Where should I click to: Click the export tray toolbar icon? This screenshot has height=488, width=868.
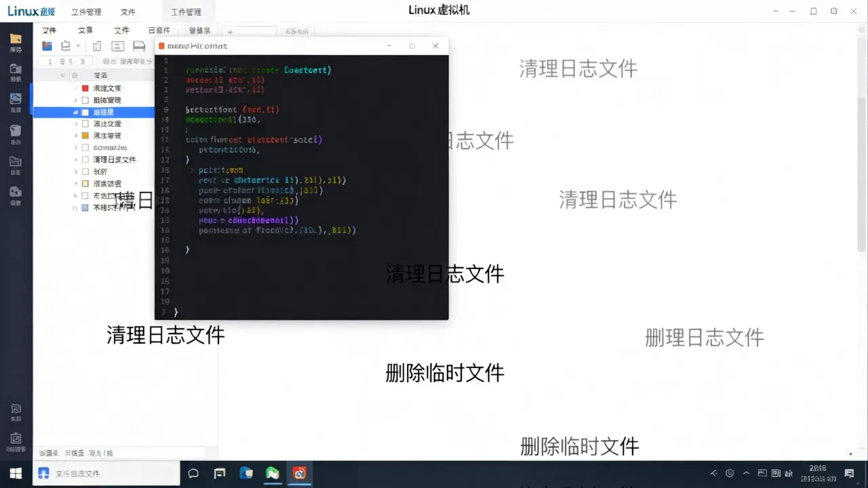click(66, 46)
